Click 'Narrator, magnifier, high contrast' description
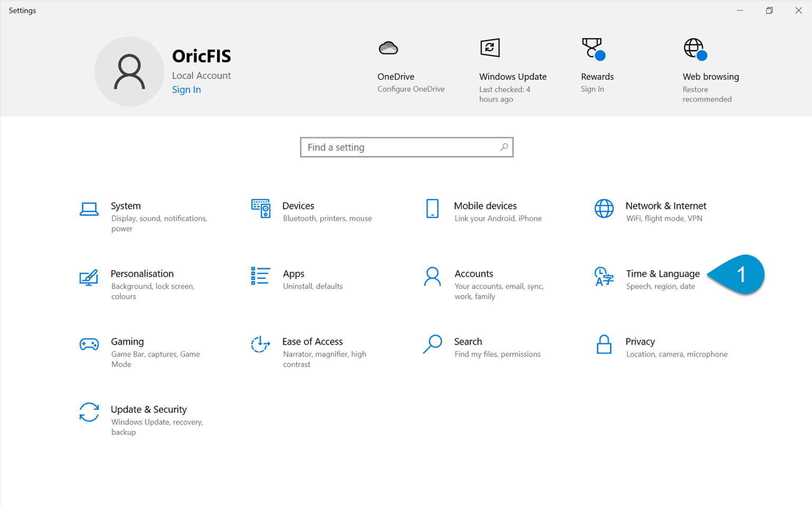The width and height of the screenshot is (812, 507). [x=324, y=359]
